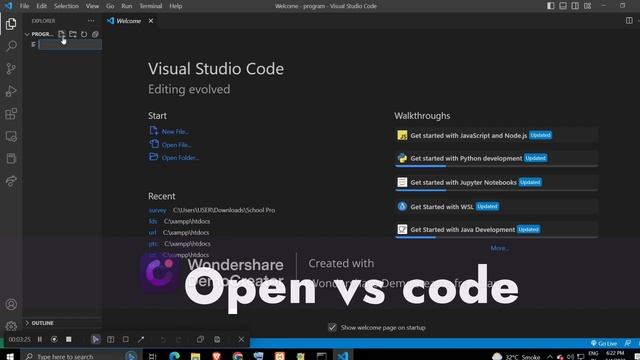640x360 pixels.
Task: Toggle the secondary side bar visibility
Action: coord(575,6)
